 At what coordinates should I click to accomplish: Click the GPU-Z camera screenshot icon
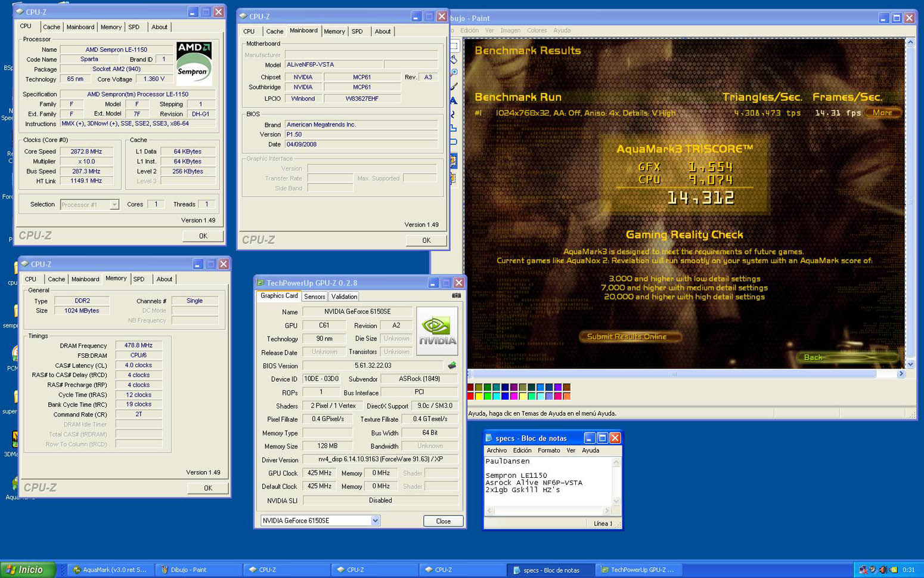(x=456, y=295)
